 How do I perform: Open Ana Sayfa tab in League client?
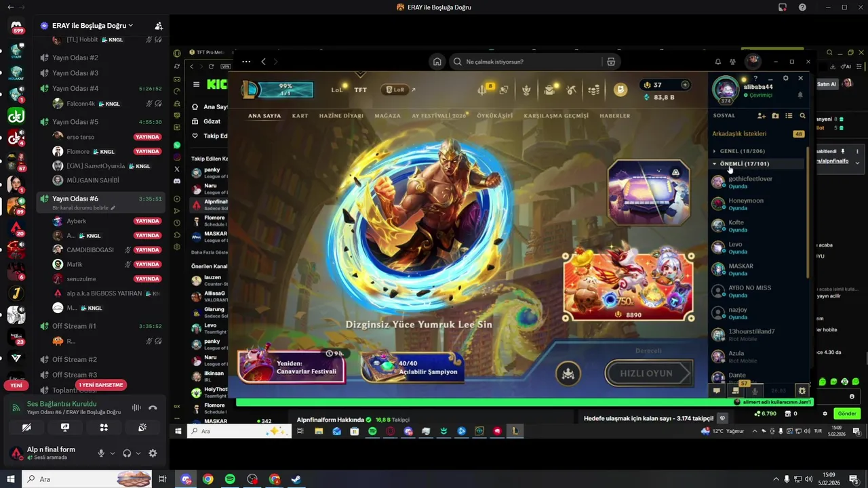[x=264, y=116]
